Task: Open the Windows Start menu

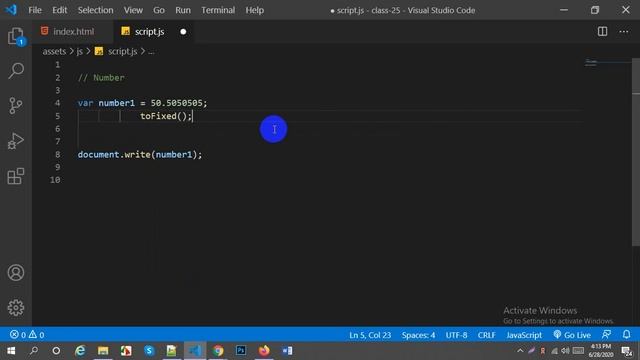Action: tap(11, 351)
